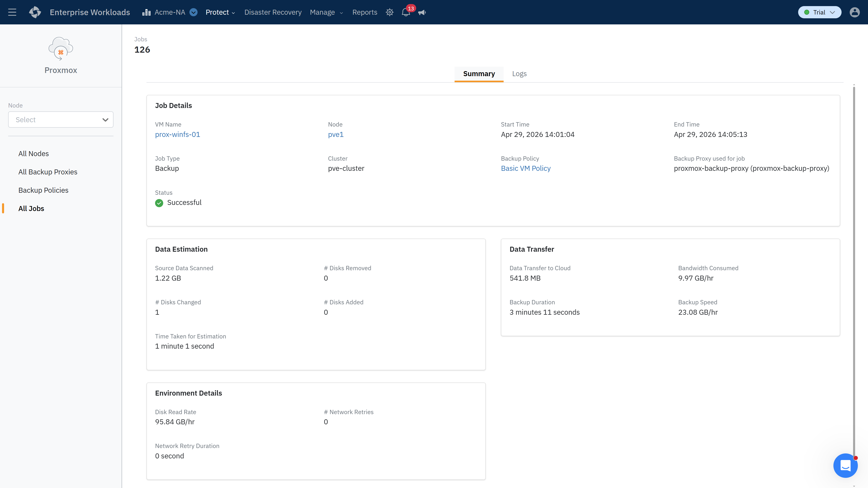
Task: Open the hamburger navigation menu
Action: 12,12
